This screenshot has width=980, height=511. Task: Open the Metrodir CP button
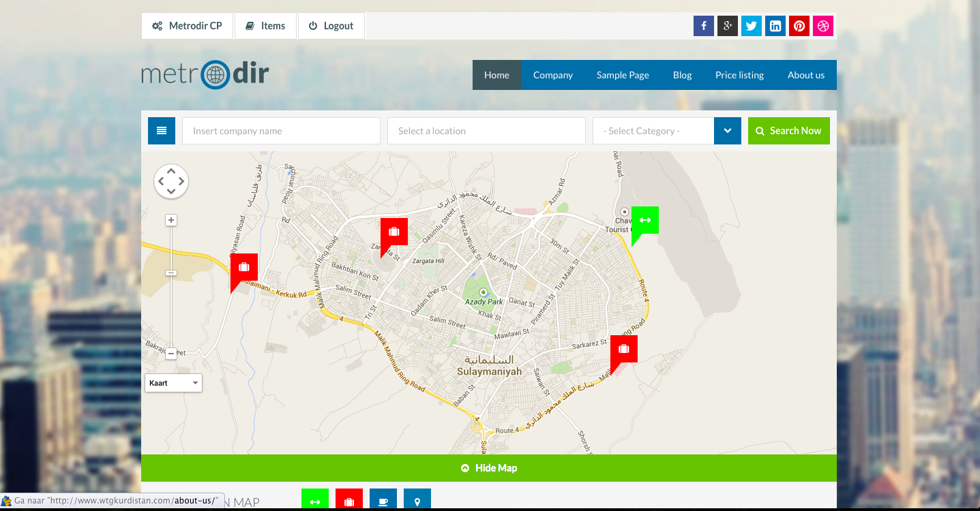tap(187, 26)
